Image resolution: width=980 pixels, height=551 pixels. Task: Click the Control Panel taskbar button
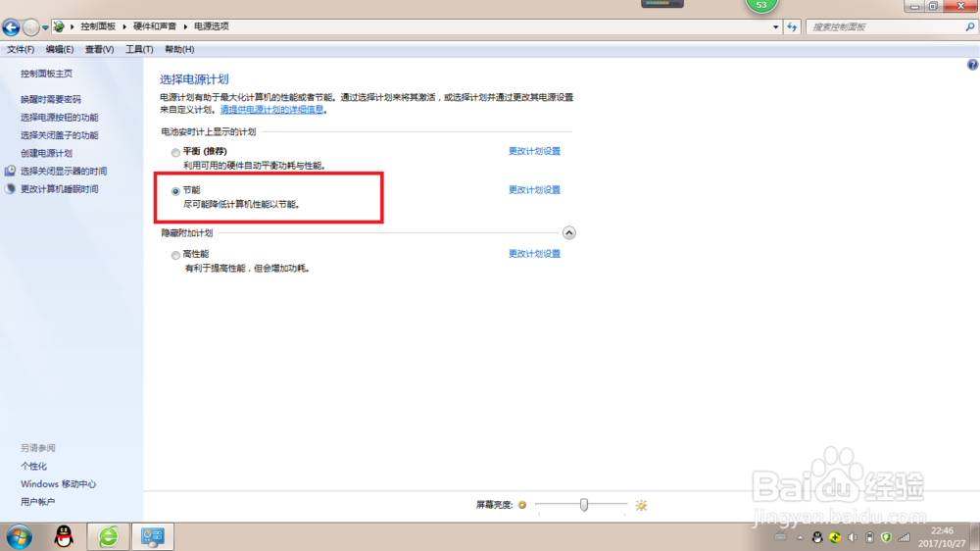point(153,536)
